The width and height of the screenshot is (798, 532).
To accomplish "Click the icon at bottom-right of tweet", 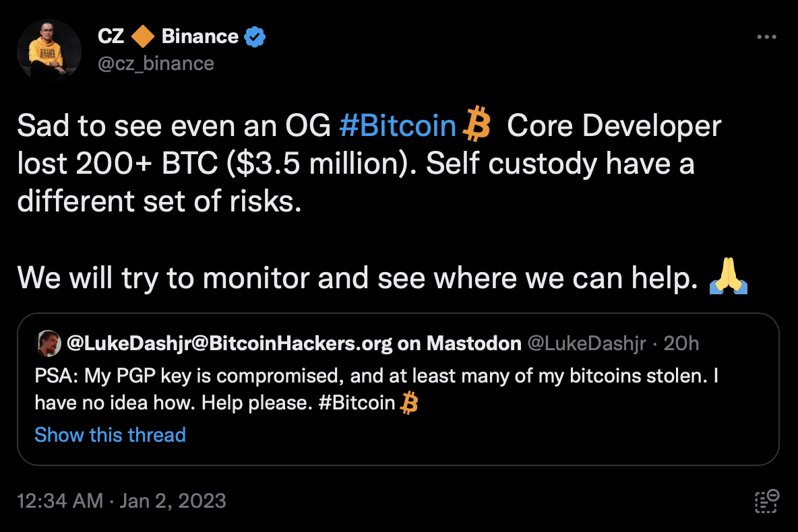I will pyautogui.click(x=766, y=501).
